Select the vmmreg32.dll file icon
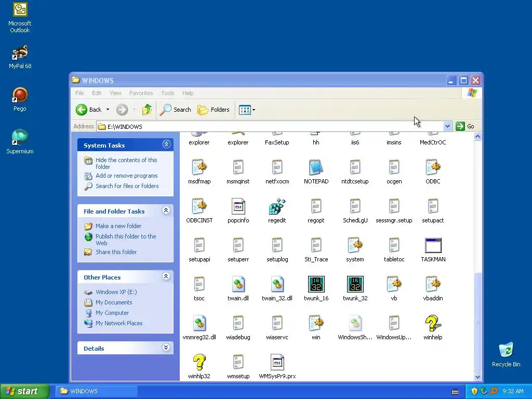532x399 pixels. click(x=199, y=323)
